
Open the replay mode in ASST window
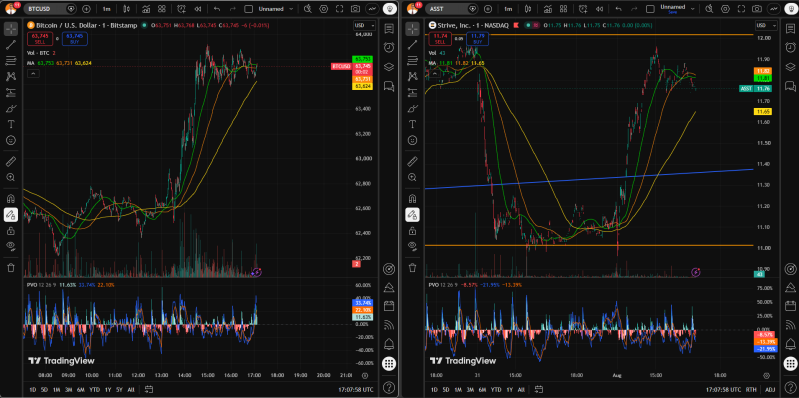(x=600, y=9)
